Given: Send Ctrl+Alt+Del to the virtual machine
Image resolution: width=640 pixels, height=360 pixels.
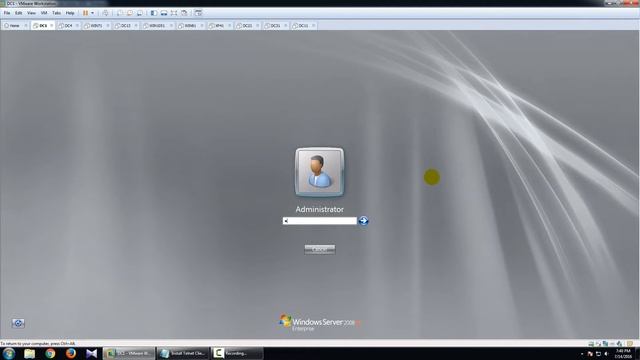Looking at the screenshot, I should [105, 13].
